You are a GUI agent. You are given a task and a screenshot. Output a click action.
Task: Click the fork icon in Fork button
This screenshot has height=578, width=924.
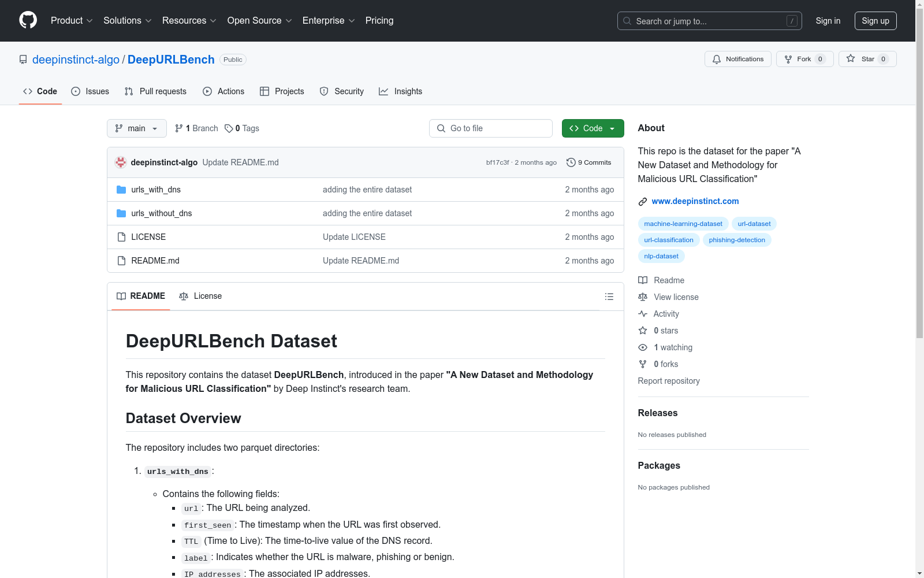pyautogui.click(x=788, y=59)
